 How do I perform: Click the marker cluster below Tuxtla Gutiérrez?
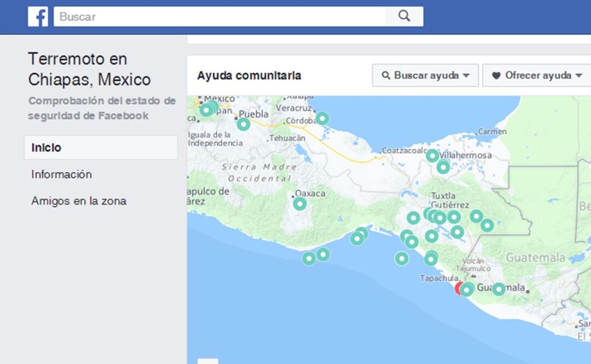click(435, 216)
